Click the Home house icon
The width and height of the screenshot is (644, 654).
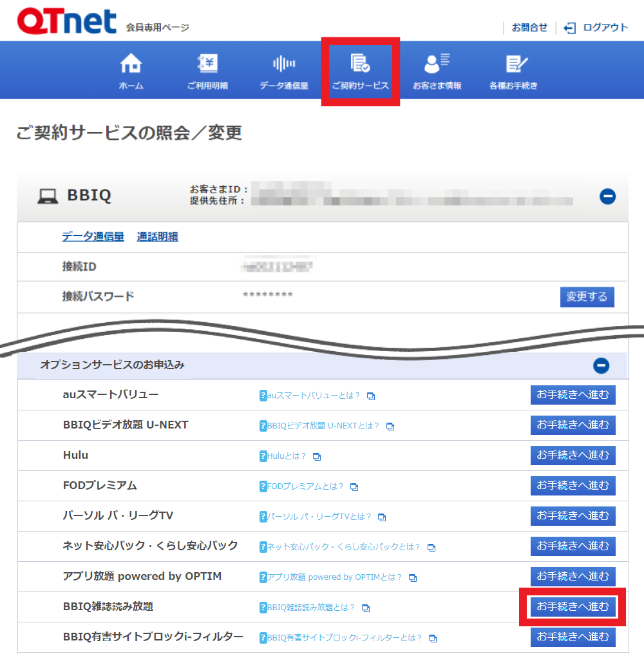click(x=131, y=64)
